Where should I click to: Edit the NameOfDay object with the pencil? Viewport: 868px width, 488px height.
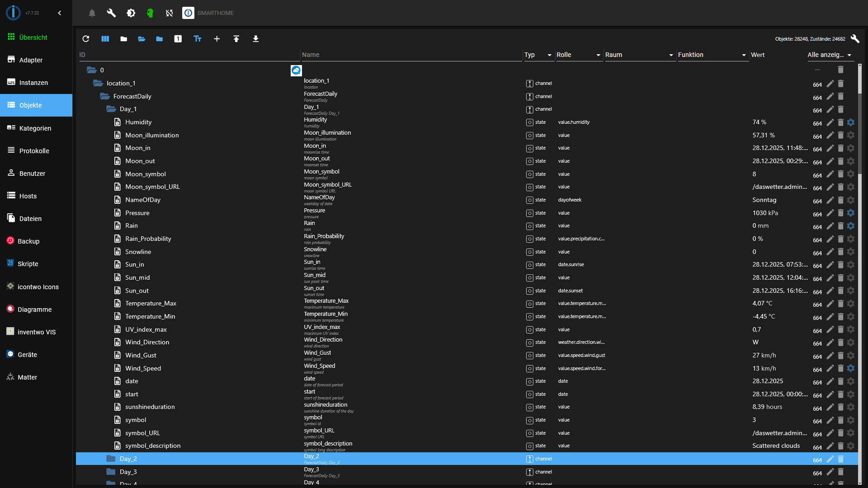coord(830,201)
